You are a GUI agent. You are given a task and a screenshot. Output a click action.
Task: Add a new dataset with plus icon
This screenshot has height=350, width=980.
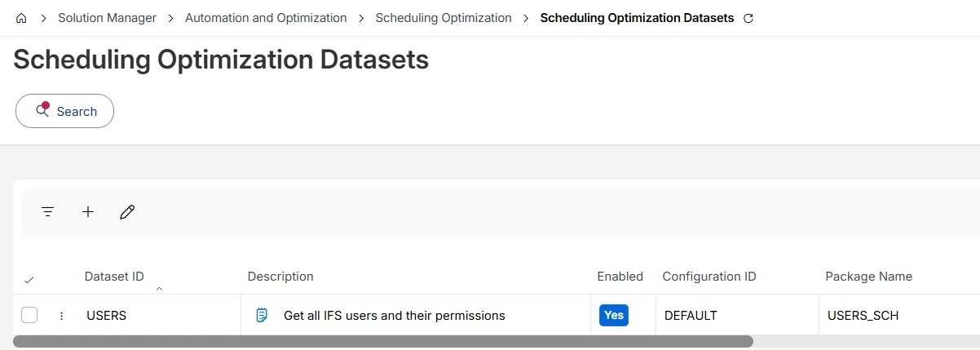[x=88, y=212]
